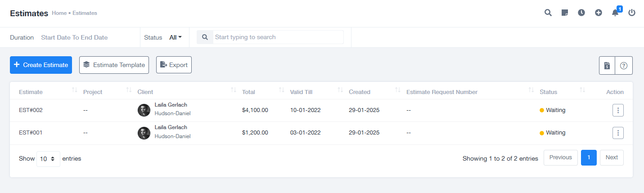Expand the Status All dropdown
644x193 pixels.
[176, 37]
